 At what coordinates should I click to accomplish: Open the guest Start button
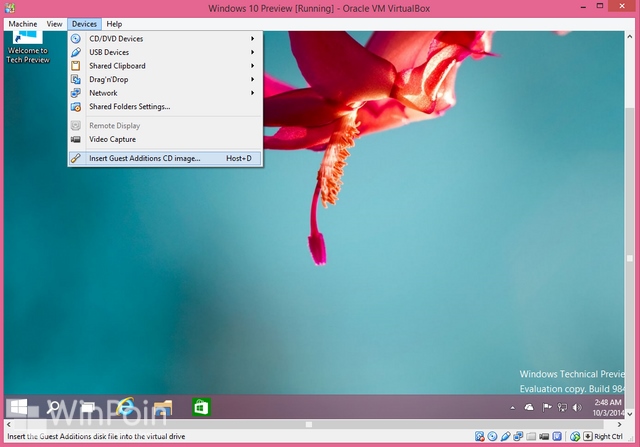point(19,407)
